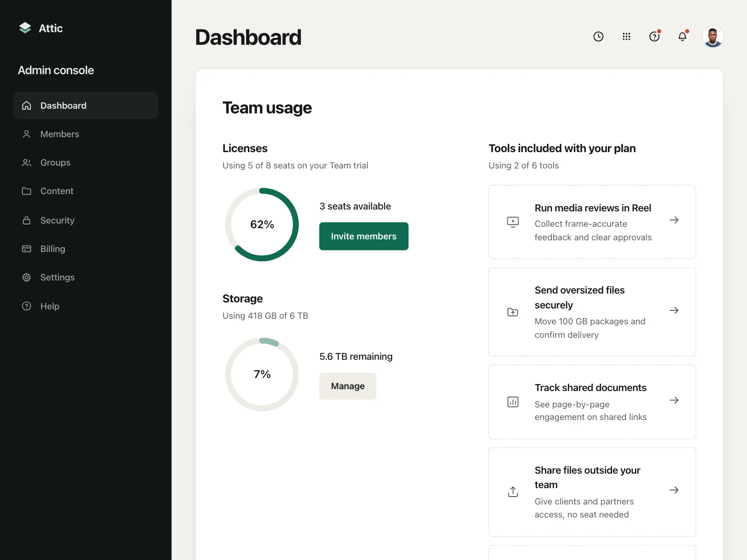Open Send oversized files securely
747x560 pixels.
[592, 312]
